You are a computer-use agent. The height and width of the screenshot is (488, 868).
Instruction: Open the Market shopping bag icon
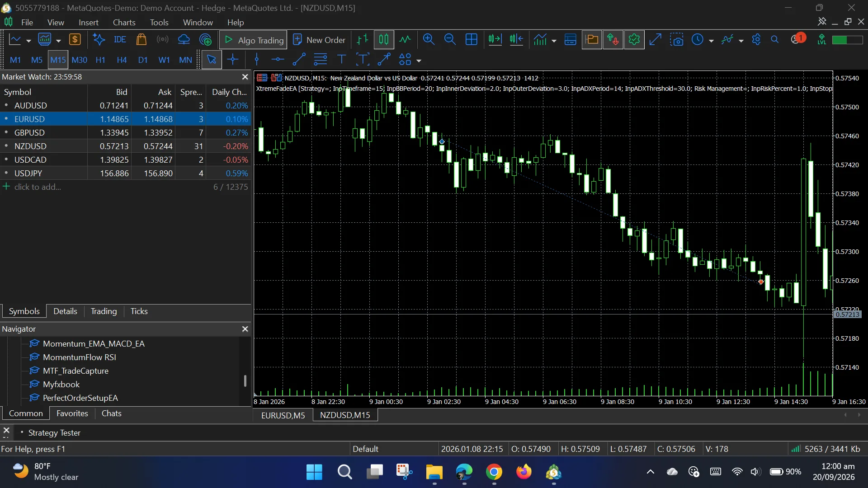click(x=142, y=40)
